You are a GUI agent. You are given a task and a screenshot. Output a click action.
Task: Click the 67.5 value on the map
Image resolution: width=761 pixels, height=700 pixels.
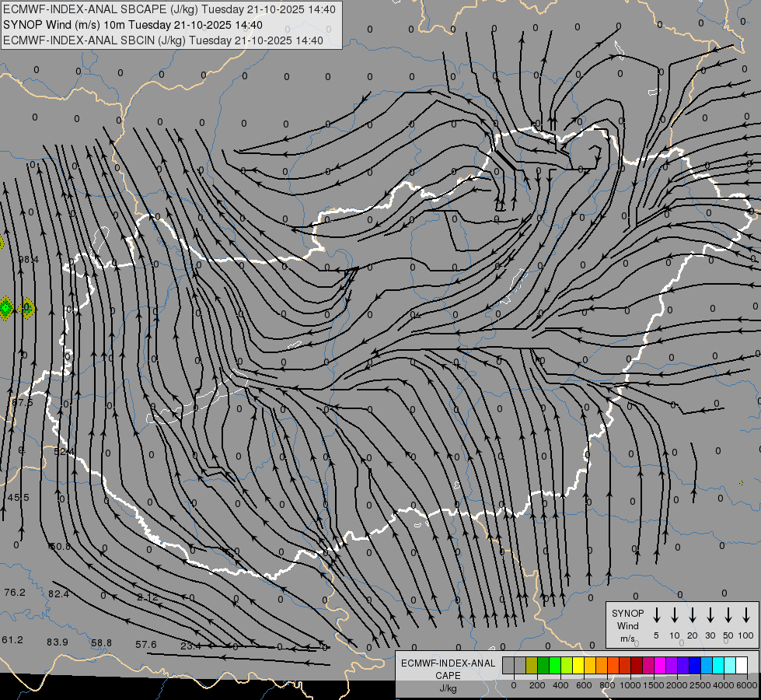point(23,403)
